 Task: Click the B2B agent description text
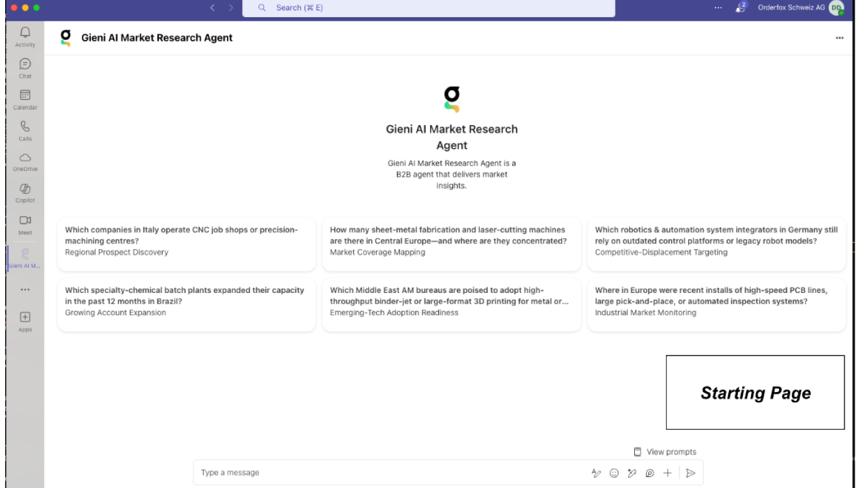(452, 174)
